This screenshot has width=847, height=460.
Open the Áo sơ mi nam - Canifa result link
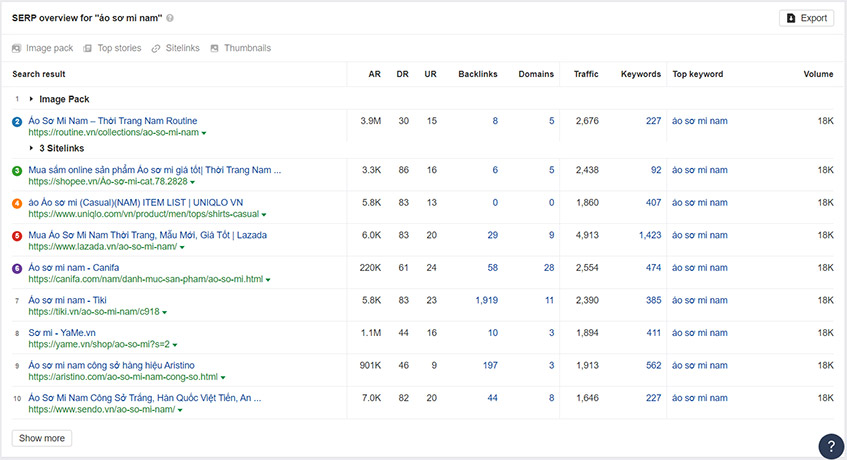point(73,267)
